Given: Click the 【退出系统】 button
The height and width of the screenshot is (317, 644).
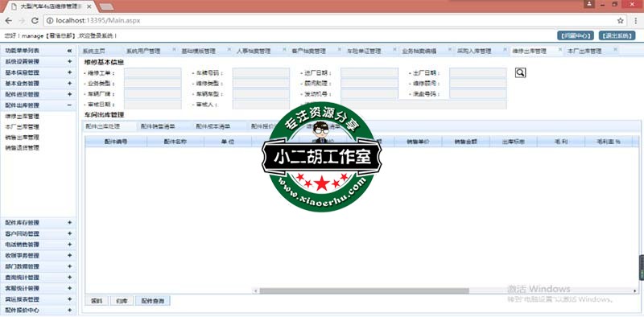Looking at the screenshot, I should click(x=617, y=35).
